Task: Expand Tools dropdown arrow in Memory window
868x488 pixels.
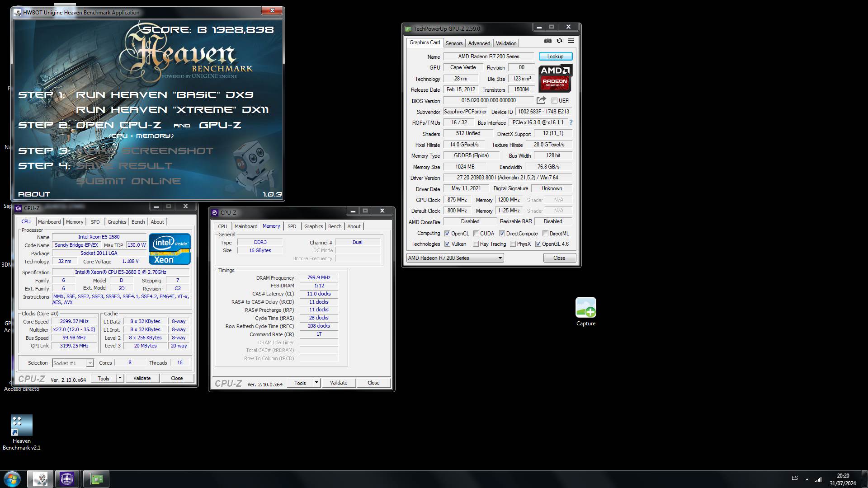Action: (x=316, y=383)
